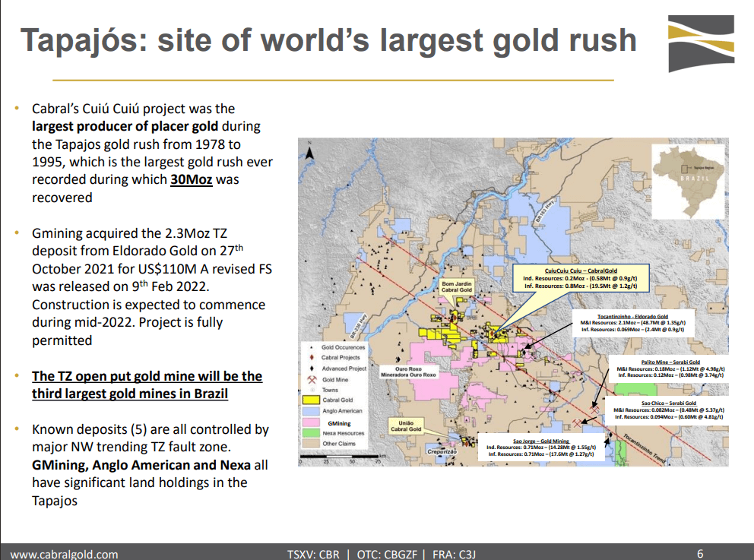Screen dimensions: 754x560
Task: Click the map distance scale bar
Action: click(x=340, y=456)
